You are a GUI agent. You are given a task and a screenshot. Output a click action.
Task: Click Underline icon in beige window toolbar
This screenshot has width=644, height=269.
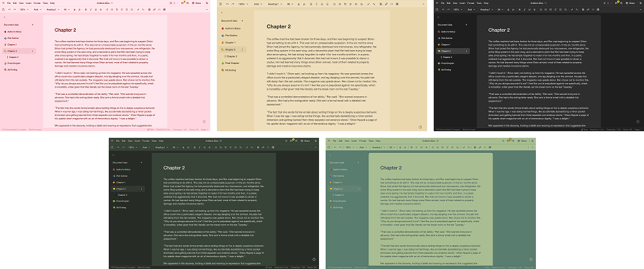click(x=322, y=4)
